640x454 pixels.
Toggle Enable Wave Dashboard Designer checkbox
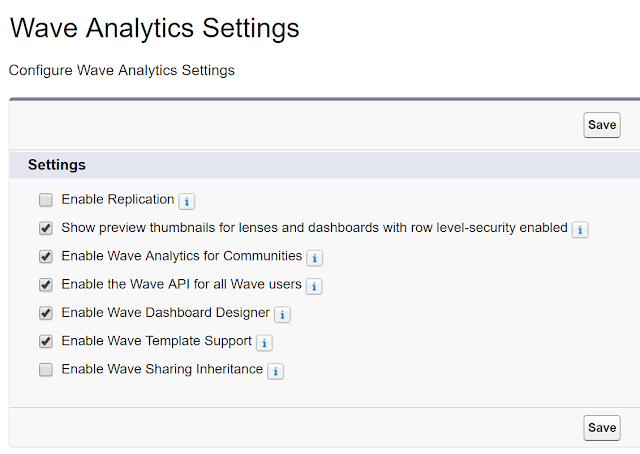click(46, 313)
